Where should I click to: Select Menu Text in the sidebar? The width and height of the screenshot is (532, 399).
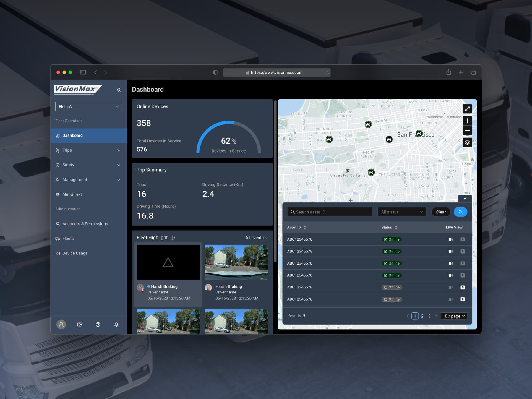(x=72, y=194)
